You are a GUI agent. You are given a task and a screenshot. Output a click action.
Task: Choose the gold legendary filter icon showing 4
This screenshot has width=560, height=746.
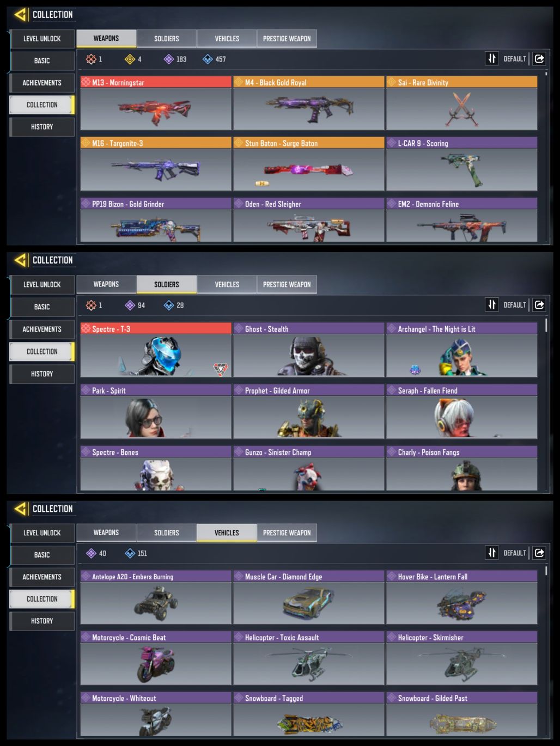pos(130,59)
